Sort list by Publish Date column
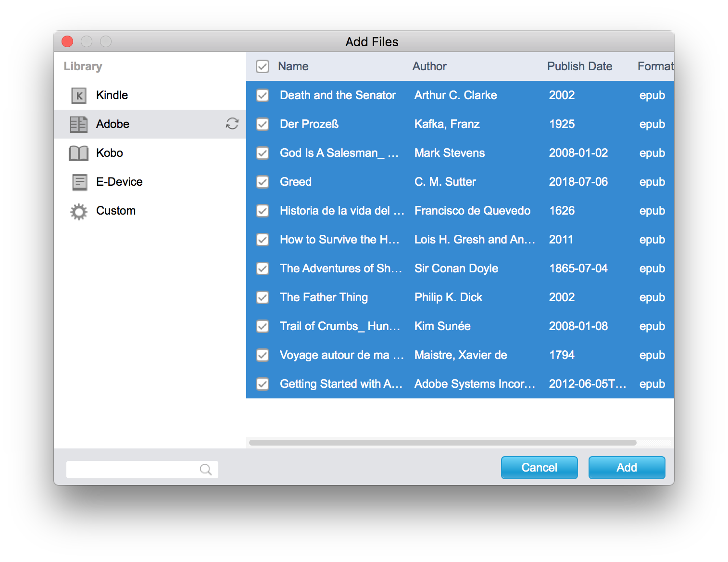728x562 pixels. click(579, 66)
